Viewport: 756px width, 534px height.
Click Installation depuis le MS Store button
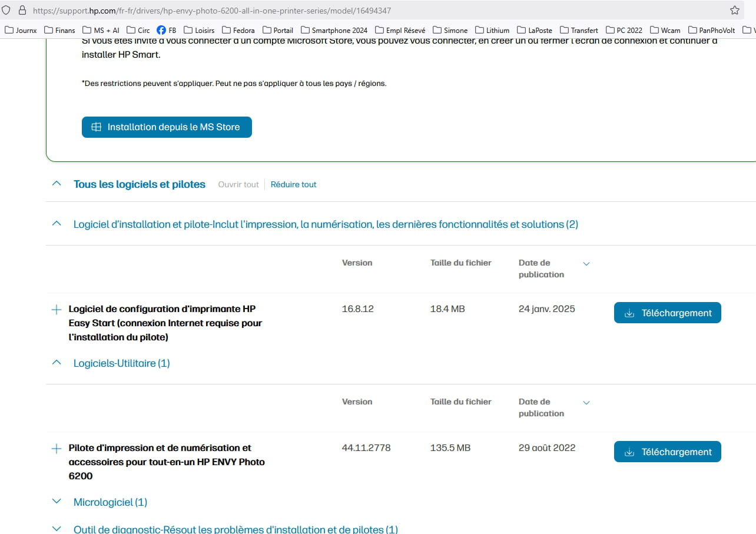coord(167,127)
